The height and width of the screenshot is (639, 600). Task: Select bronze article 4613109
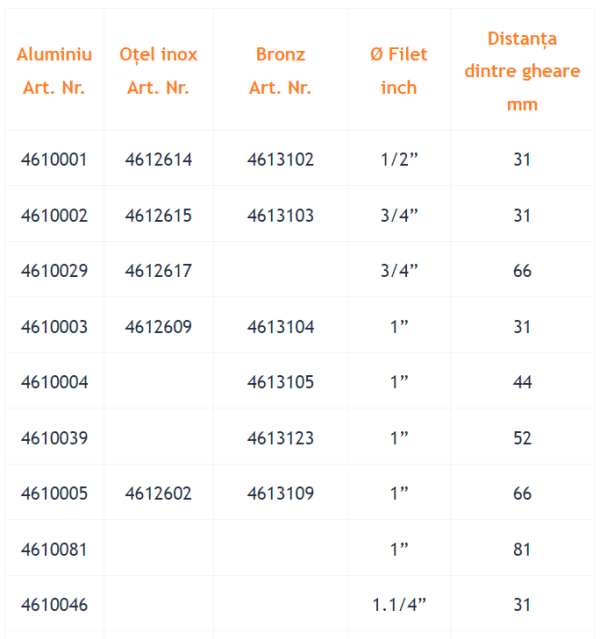click(280, 494)
